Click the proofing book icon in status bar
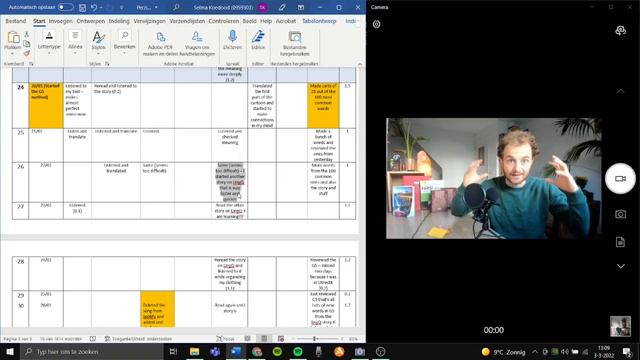Image resolution: width=640 pixels, height=360 pixels. pos(93,339)
